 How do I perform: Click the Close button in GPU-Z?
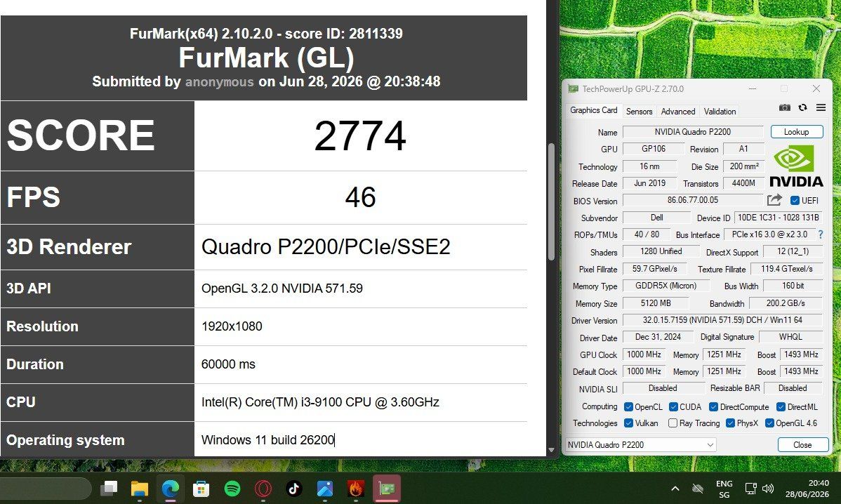[x=802, y=444]
